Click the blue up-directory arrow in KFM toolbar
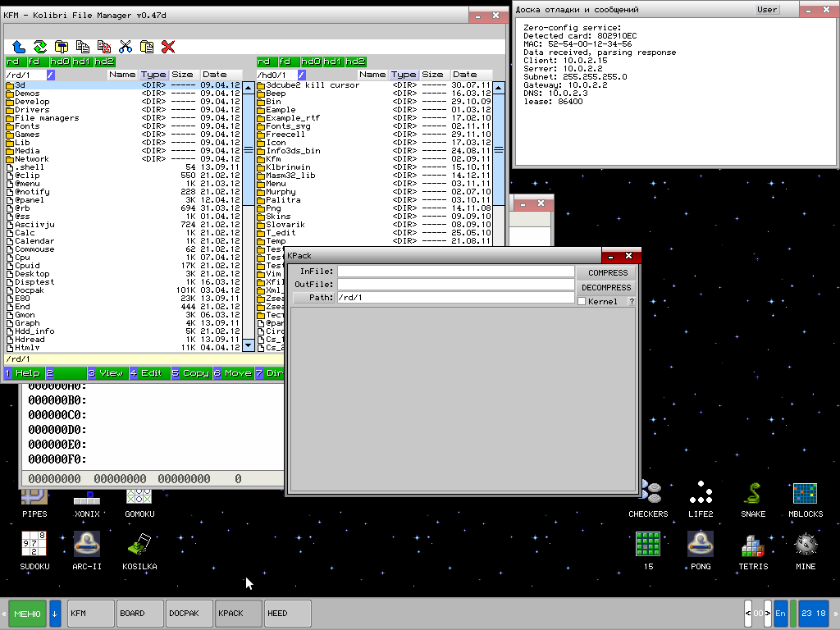 tap(18, 47)
